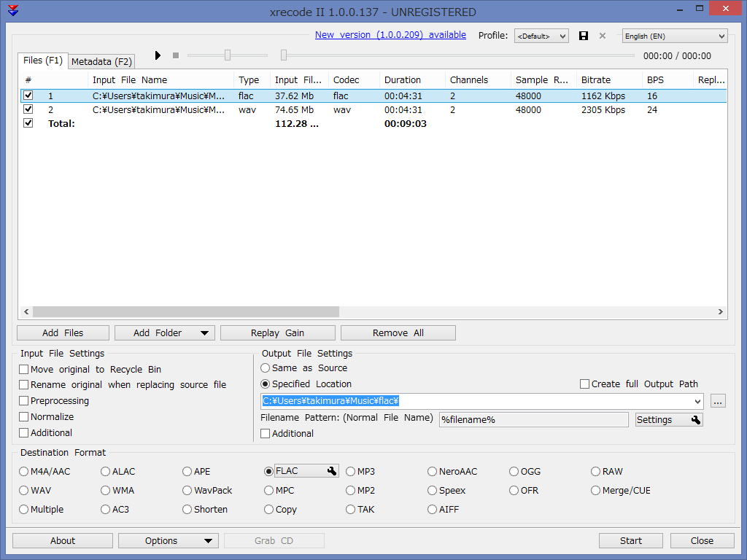Image resolution: width=747 pixels, height=560 pixels.
Task: Click the volume slider handle
Action: 228,55
